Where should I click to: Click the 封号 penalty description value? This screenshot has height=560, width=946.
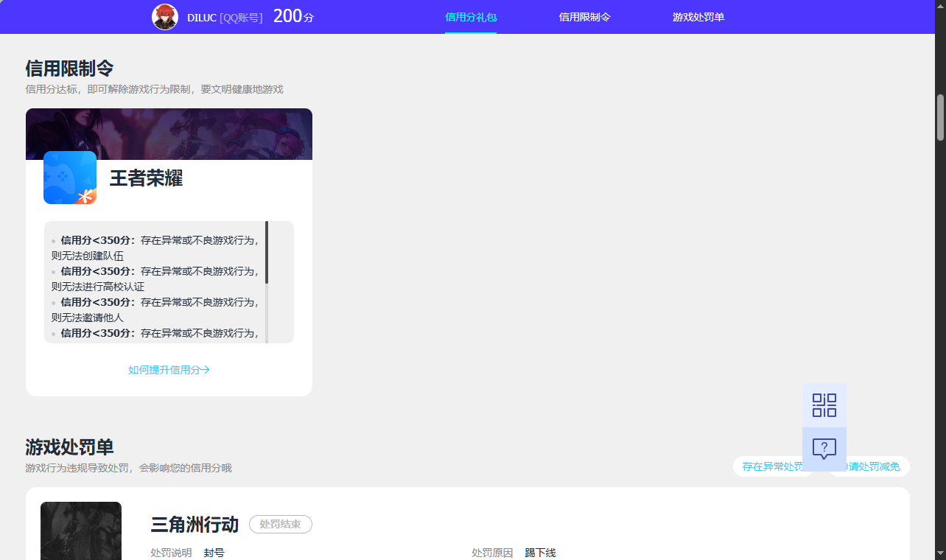point(214,553)
